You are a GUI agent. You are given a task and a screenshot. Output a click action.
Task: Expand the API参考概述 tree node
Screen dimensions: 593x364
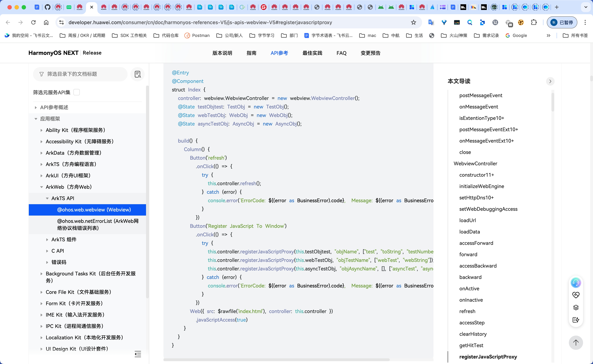click(36, 107)
